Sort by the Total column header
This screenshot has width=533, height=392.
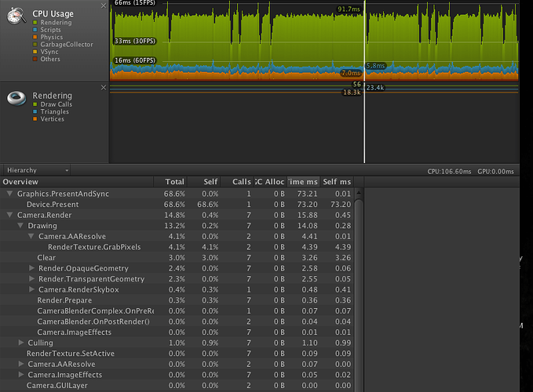[174, 182]
